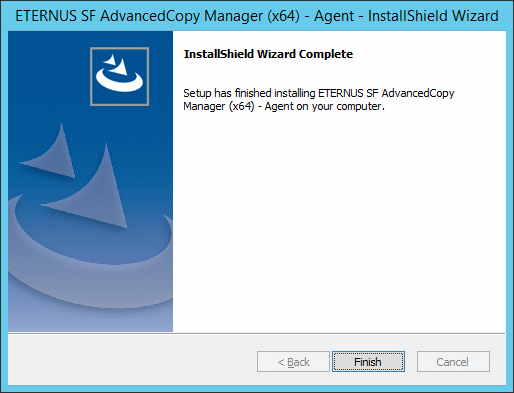Click the framed ETERNUS logo icon
The width and height of the screenshot is (514, 393).
[x=119, y=76]
